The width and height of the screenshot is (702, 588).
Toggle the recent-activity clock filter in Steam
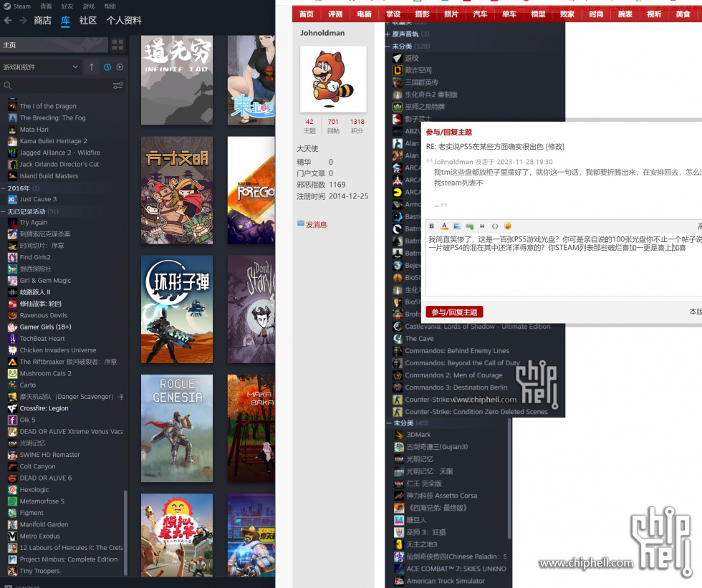click(107, 67)
